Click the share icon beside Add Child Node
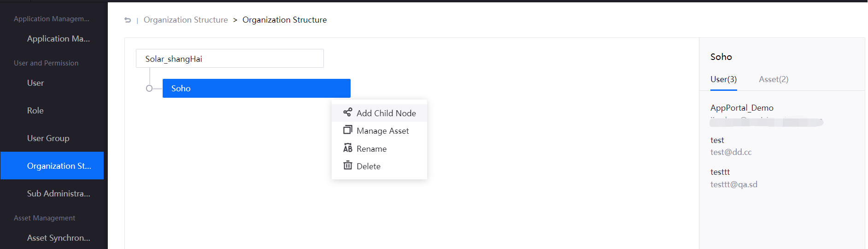This screenshot has height=249, width=868. pyautogui.click(x=347, y=113)
